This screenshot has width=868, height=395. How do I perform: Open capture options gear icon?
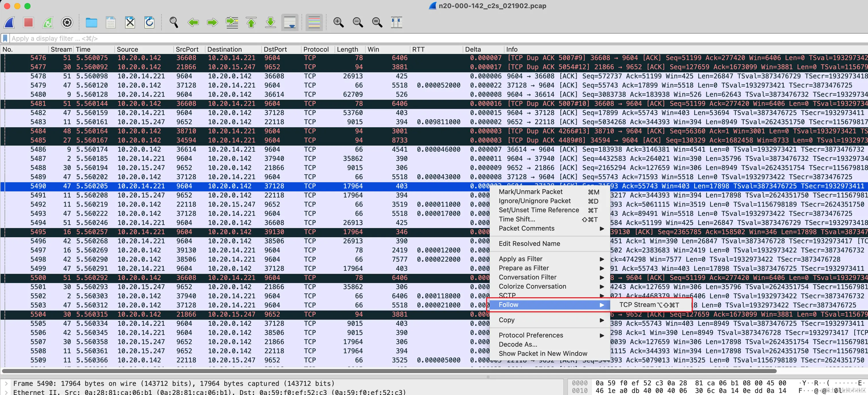click(67, 23)
